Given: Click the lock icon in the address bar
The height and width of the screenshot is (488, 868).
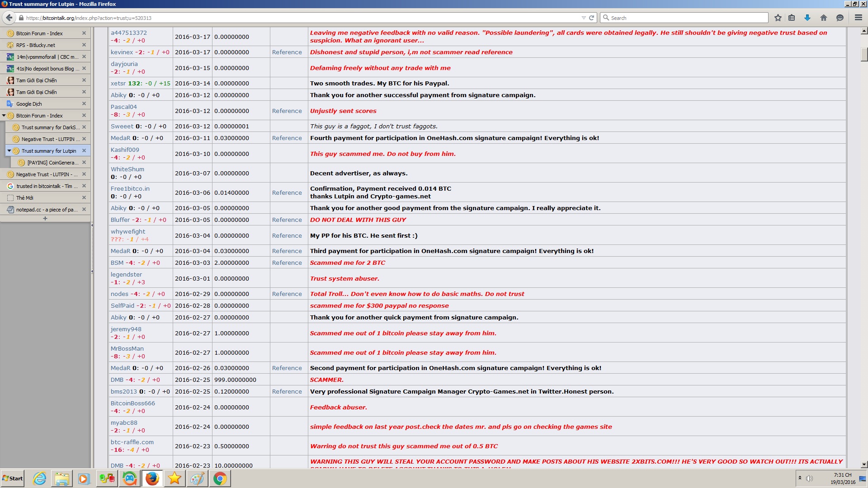Looking at the screenshot, I should click(x=21, y=18).
